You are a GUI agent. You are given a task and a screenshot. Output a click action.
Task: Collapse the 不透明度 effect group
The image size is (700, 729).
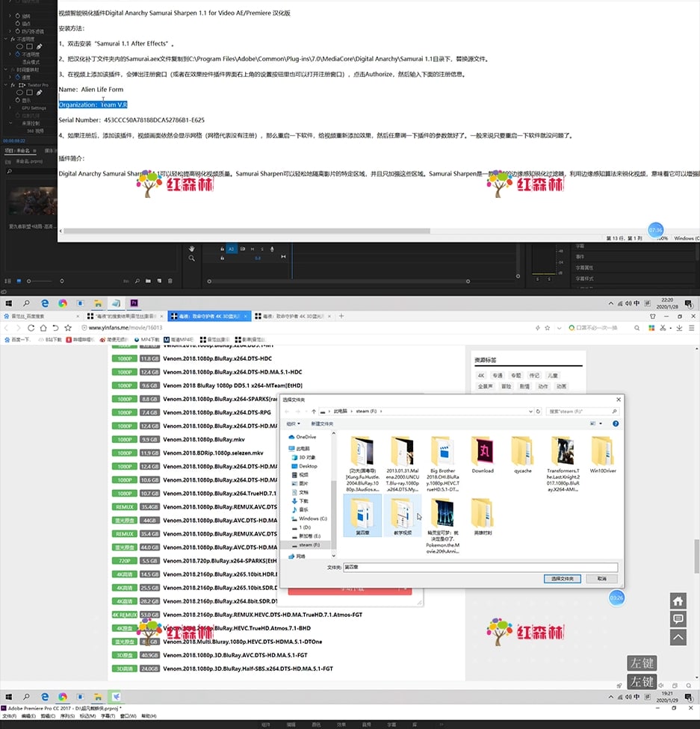pos(6,39)
